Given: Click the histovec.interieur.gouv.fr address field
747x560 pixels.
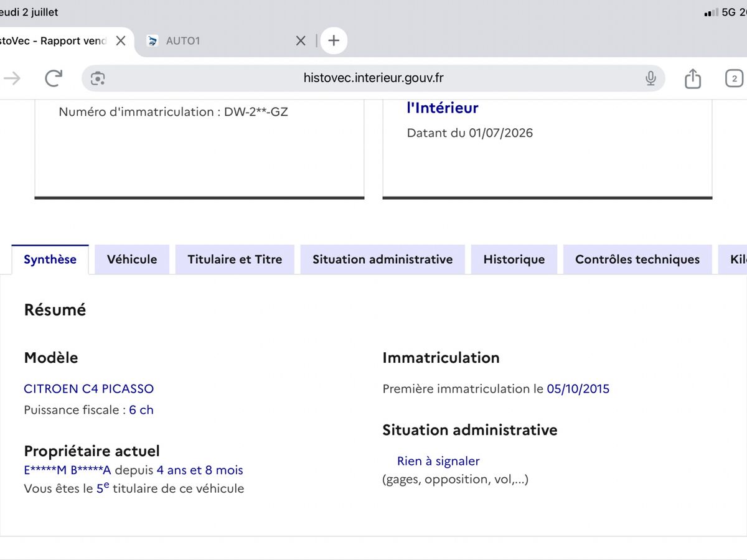Looking at the screenshot, I should pos(374,78).
